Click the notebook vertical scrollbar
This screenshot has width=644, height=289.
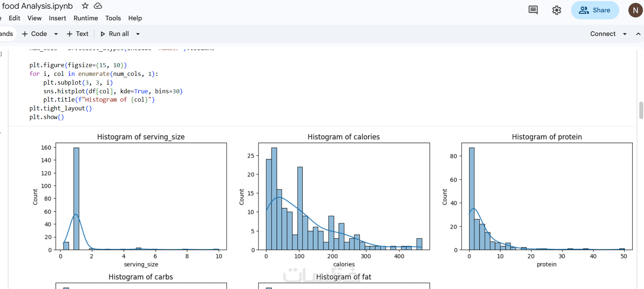pyautogui.click(x=641, y=110)
